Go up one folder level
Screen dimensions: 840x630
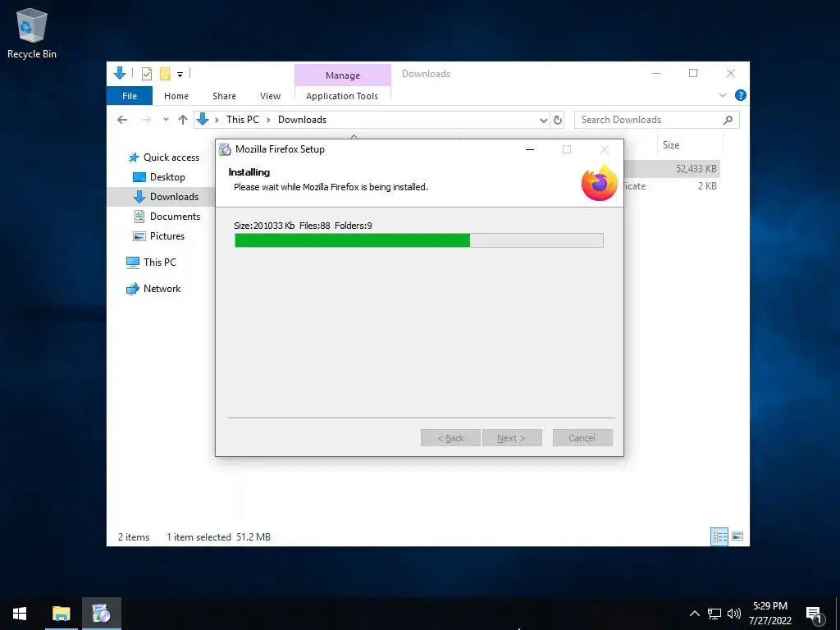(x=183, y=120)
